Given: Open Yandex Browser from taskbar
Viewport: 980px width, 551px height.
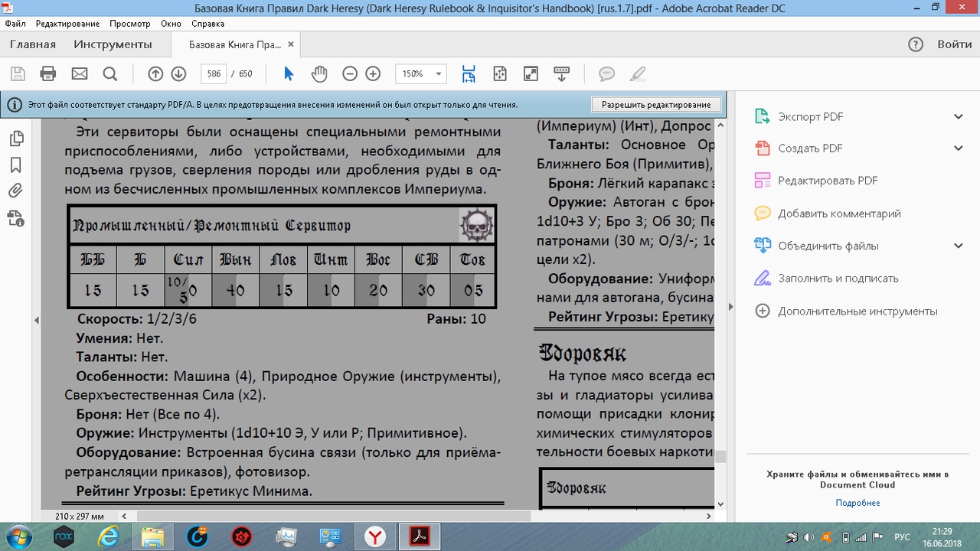Looking at the screenshot, I should pyautogui.click(x=374, y=537).
